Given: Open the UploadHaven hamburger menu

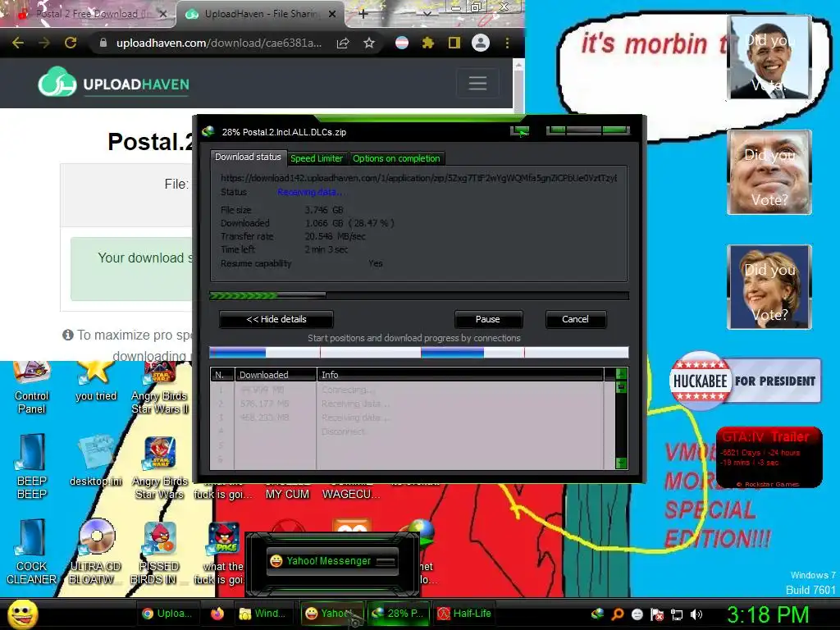Looking at the screenshot, I should (x=477, y=83).
